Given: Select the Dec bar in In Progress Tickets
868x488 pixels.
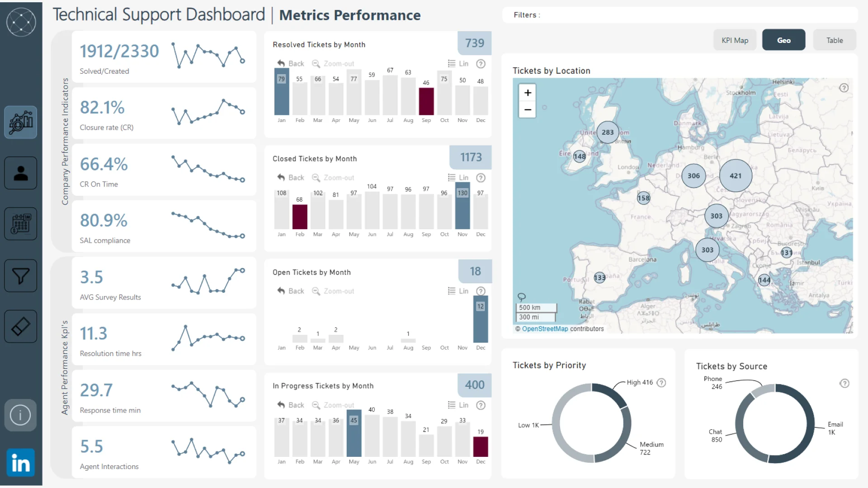Looking at the screenshot, I should click(481, 447).
